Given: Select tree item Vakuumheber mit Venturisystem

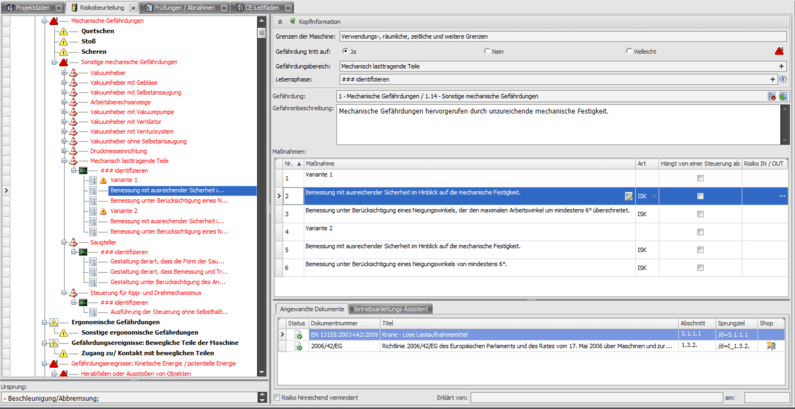Looking at the screenshot, I should tap(133, 131).
